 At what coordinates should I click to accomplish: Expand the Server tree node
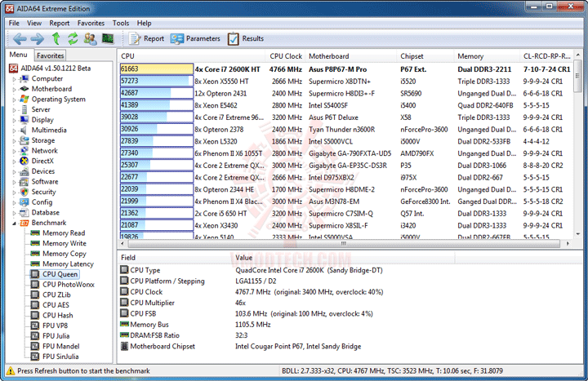[14, 110]
